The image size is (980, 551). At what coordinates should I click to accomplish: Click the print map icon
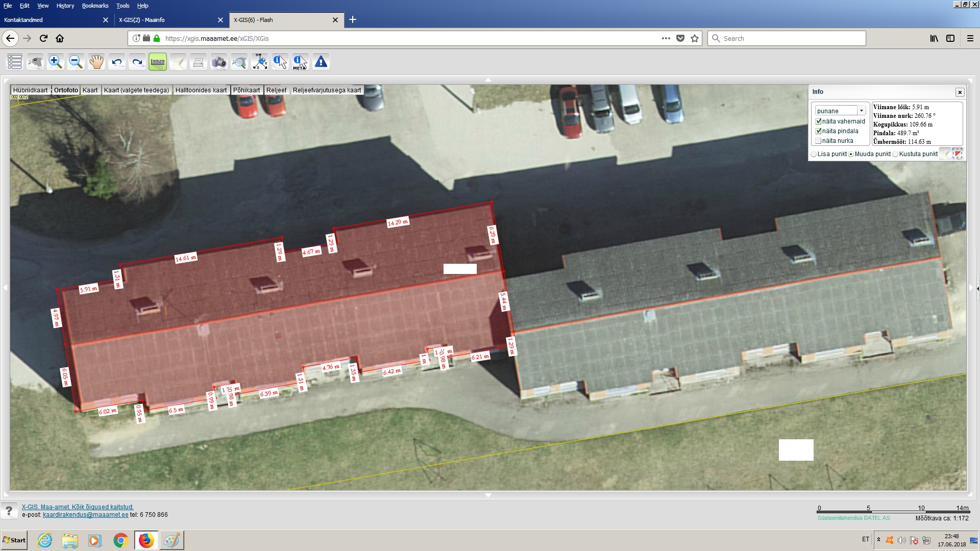pos(199,62)
